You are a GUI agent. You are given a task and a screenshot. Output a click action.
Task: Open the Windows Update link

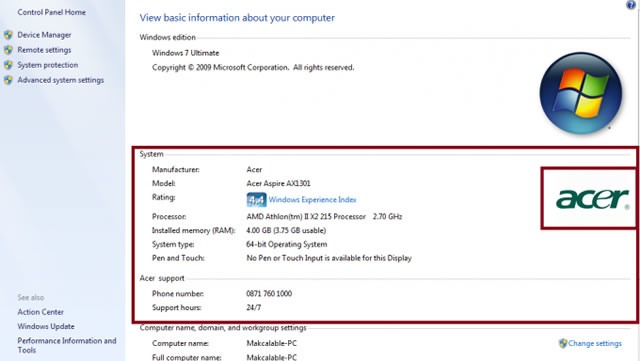pyautogui.click(x=46, y=327)
